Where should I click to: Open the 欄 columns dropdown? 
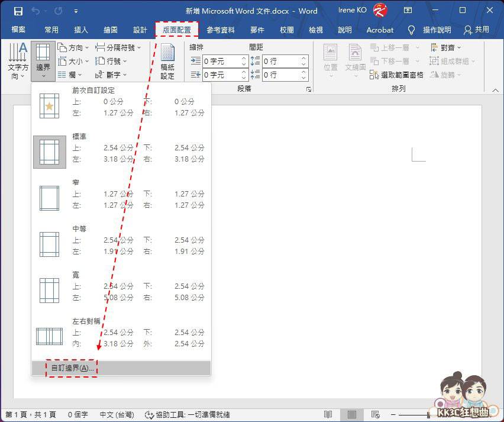coord(70,75)
